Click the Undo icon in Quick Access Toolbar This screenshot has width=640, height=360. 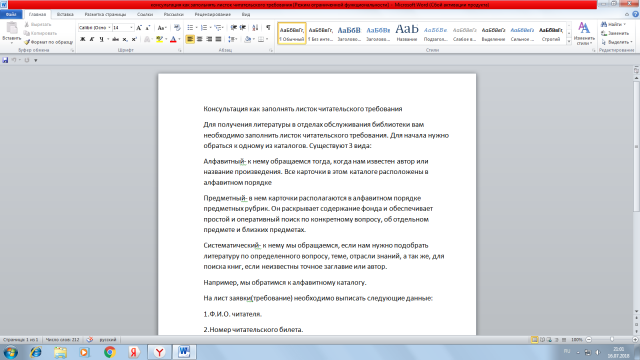[14, 60]
